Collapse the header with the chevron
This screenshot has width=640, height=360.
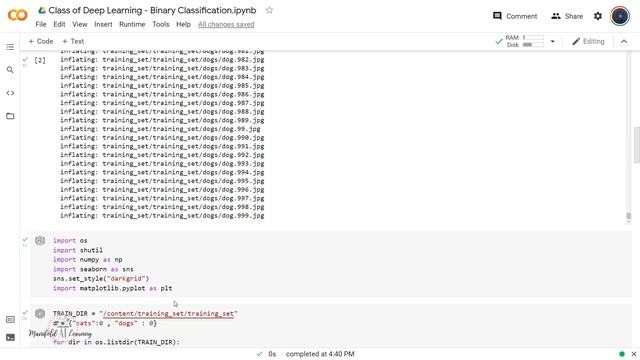click(624, 41)
